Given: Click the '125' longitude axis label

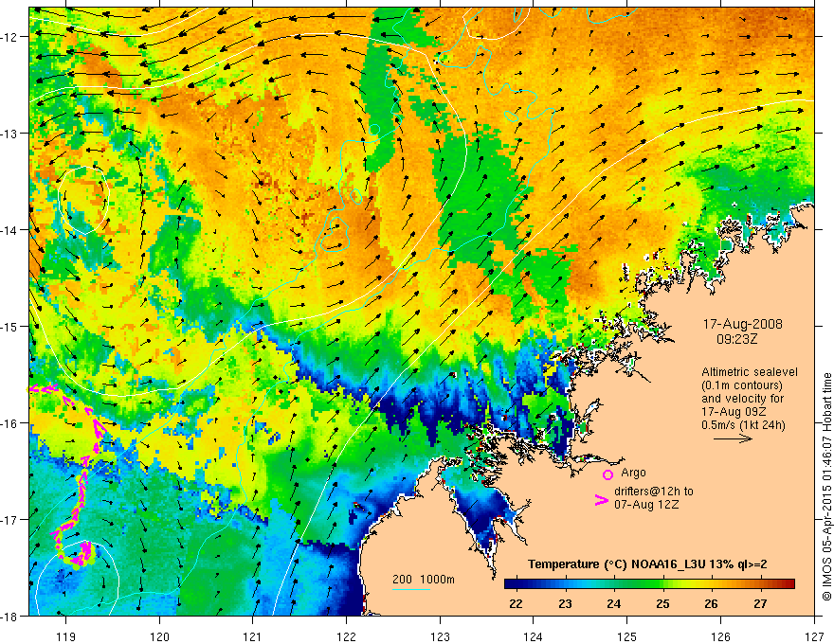Looking at the screenshot, I should pos(627,636).
